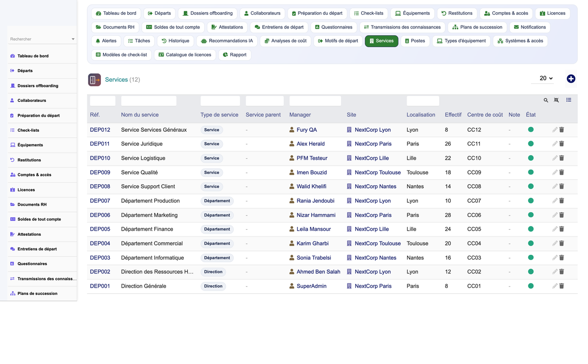Delete Département Marketing row trash icon
588x364 pixels.
pos(562,215)
